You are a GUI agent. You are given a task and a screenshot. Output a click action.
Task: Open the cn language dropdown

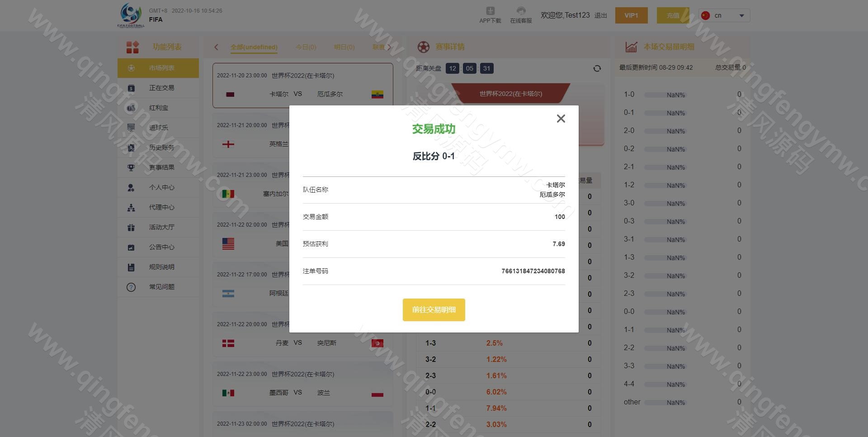click(723, 15)
